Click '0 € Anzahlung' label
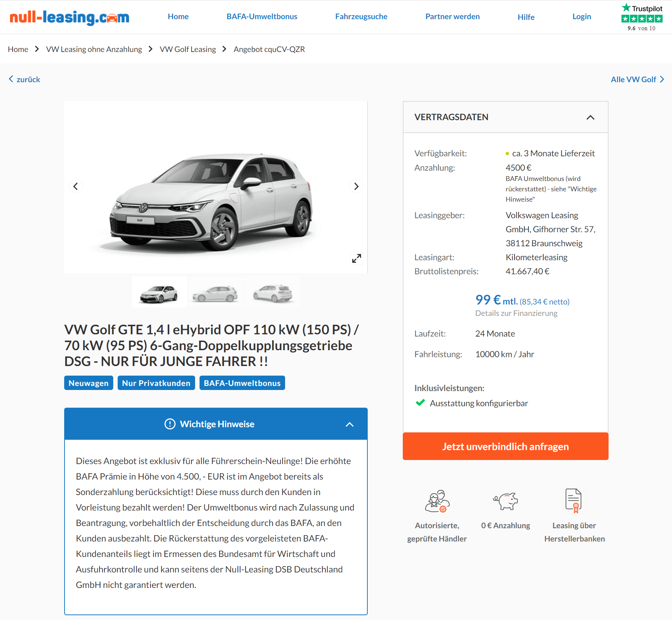 coord(506,526)
